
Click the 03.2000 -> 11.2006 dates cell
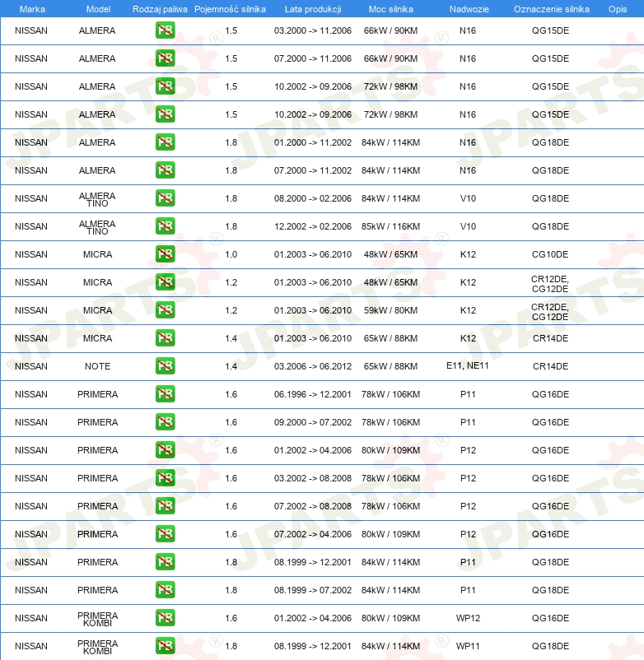point(312,30)
